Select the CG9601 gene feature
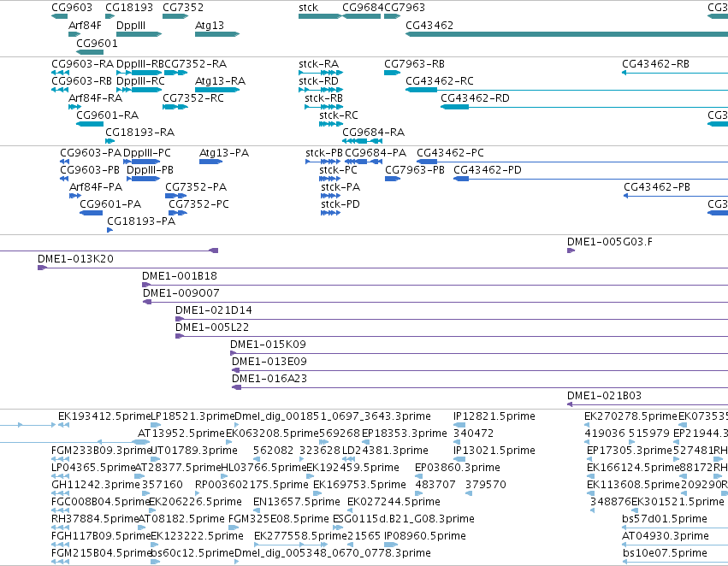 [90, 52]
